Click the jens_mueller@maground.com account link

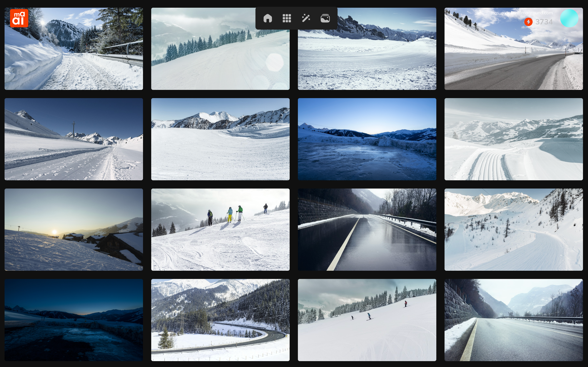coord(521,13)
